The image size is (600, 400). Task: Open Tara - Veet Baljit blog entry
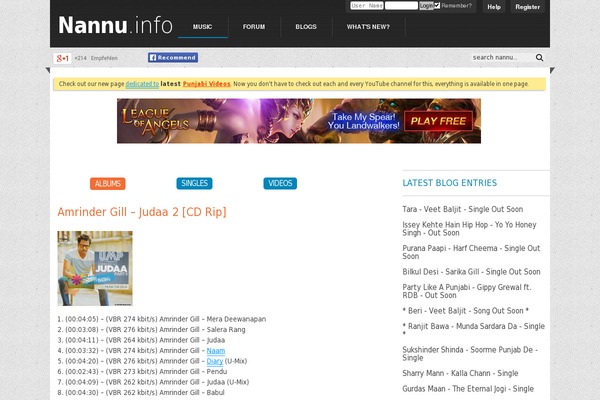point(463,209)
